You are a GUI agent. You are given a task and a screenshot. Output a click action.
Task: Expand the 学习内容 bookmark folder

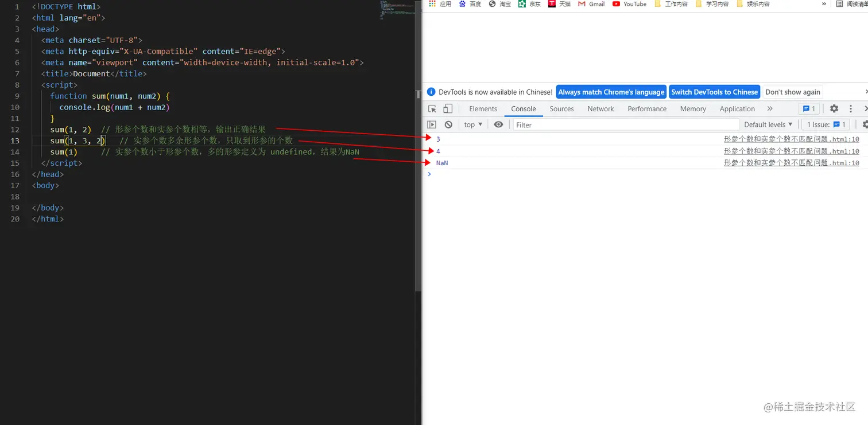point(712,4)
